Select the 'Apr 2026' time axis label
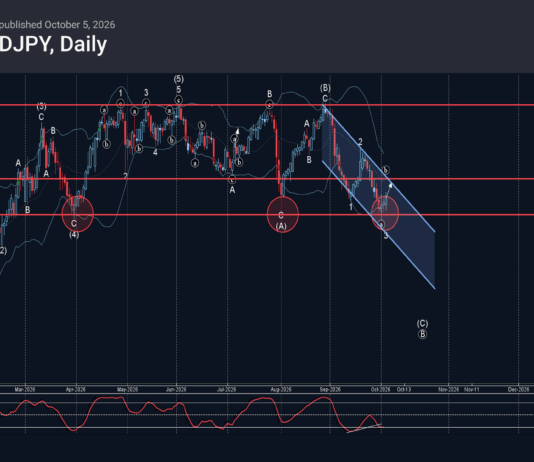The image size is (534, 462). pos(76,389)
